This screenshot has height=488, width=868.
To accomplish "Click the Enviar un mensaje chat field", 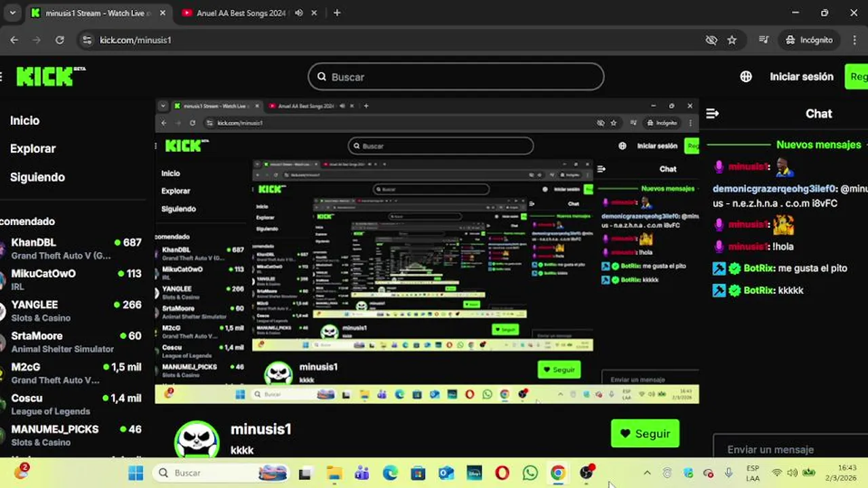I will point(790,449).
